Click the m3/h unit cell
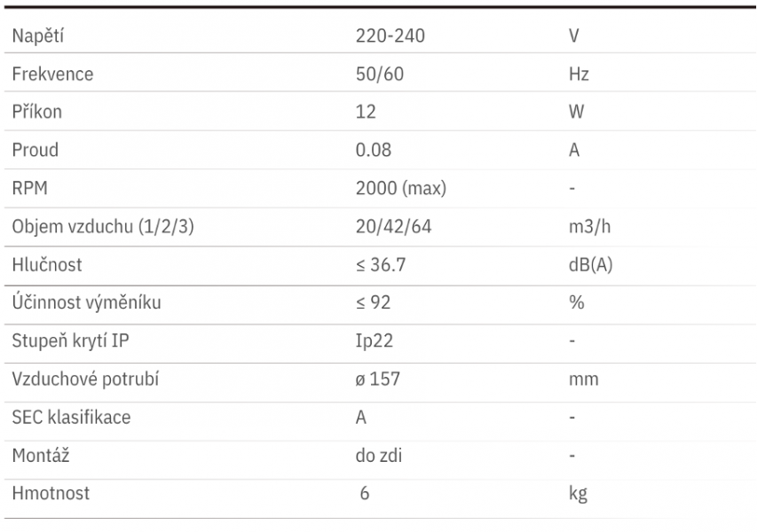 (x=589, y=226)
